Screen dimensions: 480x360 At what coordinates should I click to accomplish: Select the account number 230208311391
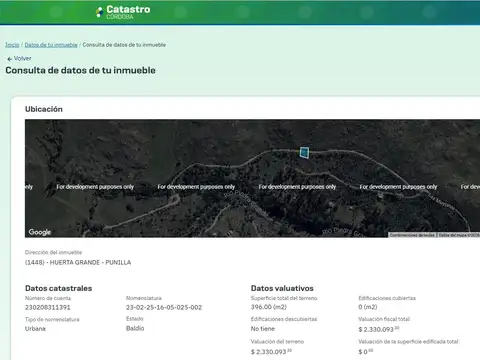coord(48,307)
